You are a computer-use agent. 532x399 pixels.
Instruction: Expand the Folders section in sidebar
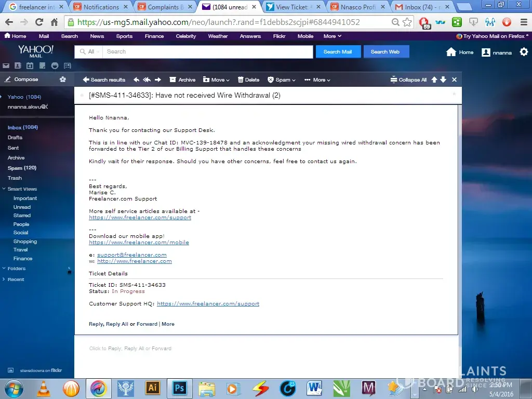click(x=16, y=269)
